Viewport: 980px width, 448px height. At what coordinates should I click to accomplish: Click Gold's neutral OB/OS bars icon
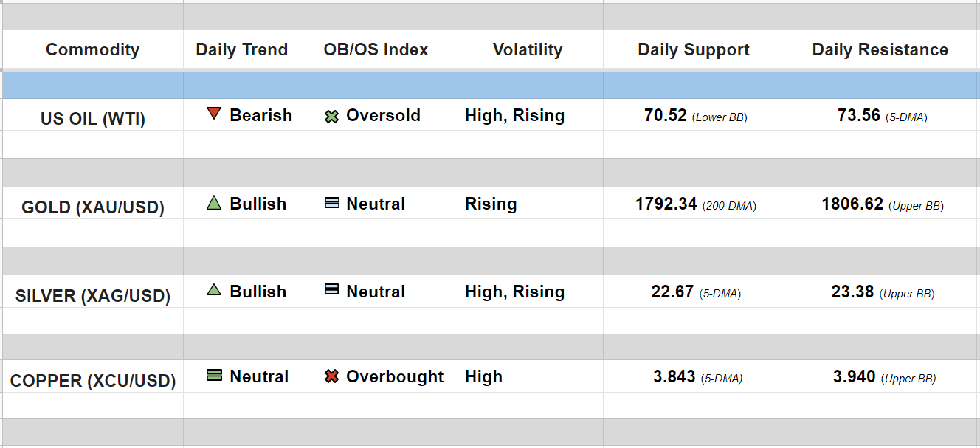(331, 203)
